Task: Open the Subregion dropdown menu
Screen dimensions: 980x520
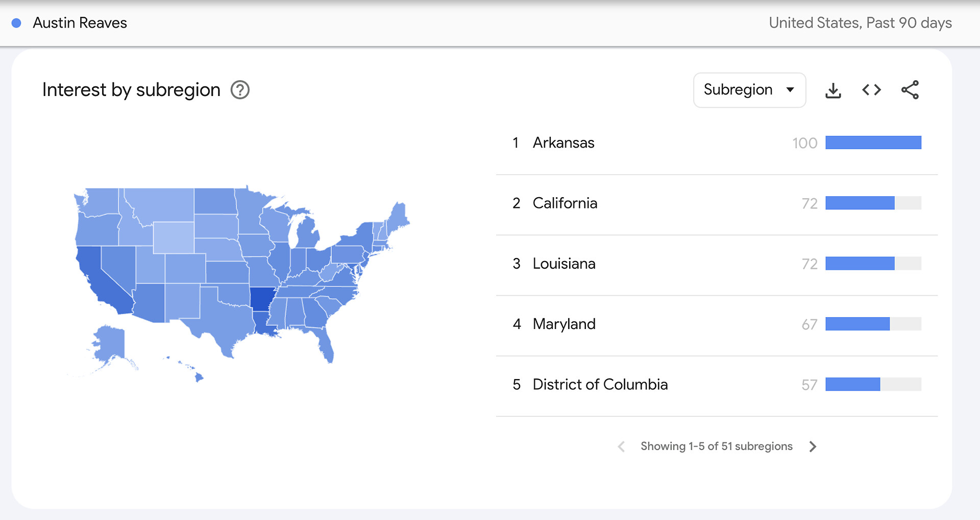Action: (x=749, y=90)
